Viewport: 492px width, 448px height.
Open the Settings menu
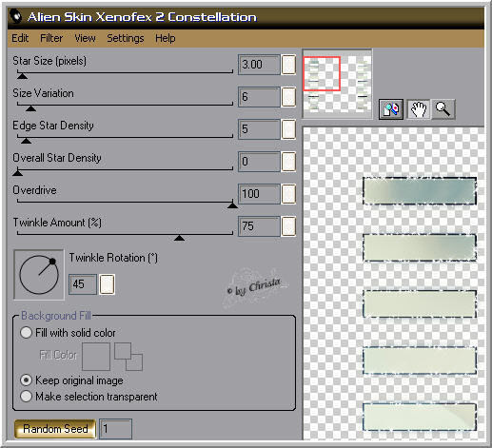pyautogui.click(x=126, y=38)
